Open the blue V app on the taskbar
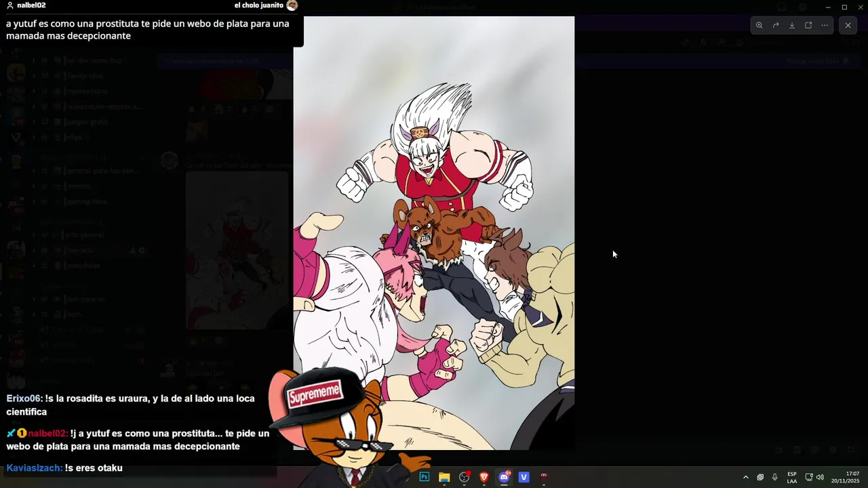This screenshot has width=868, height=488. click(x=524, y=477)
